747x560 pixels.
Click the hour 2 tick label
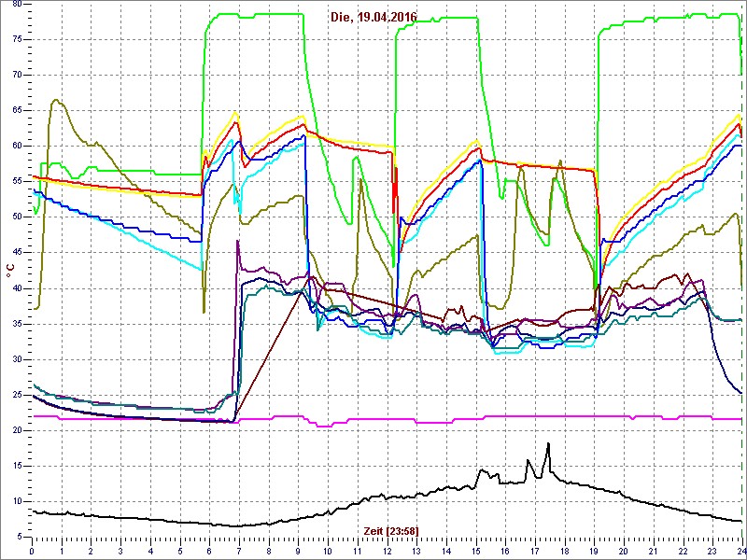[91, 551]
